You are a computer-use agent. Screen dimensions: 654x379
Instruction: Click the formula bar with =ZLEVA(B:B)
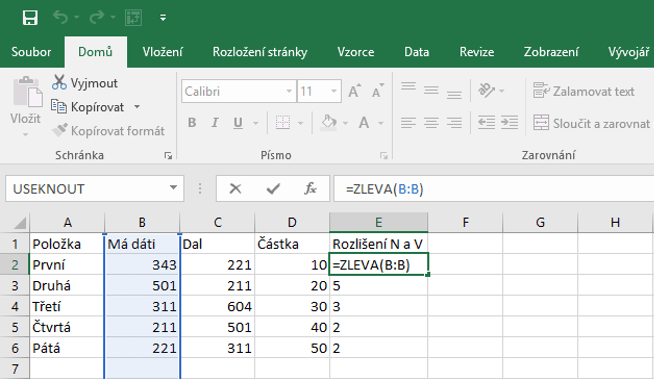(x=494, y=189)
